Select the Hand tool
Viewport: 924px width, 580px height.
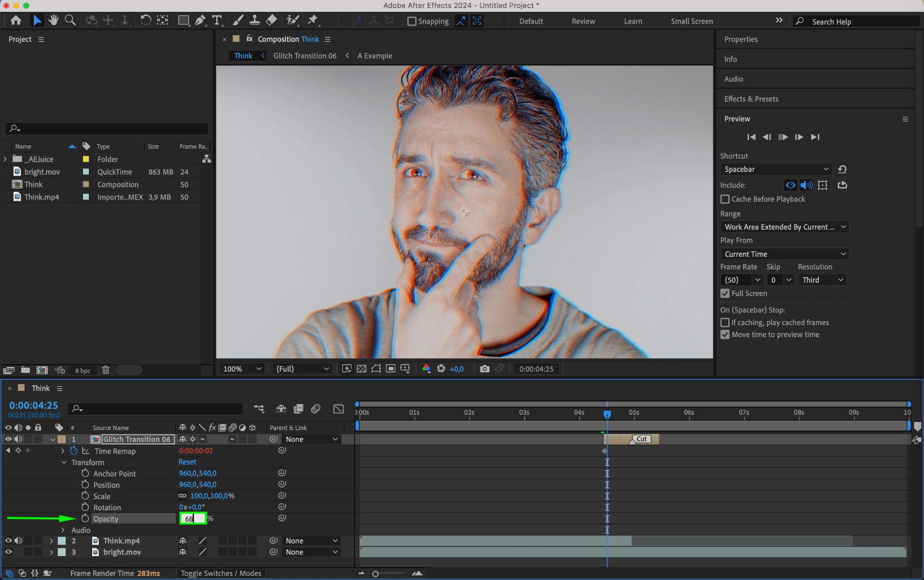54,20
